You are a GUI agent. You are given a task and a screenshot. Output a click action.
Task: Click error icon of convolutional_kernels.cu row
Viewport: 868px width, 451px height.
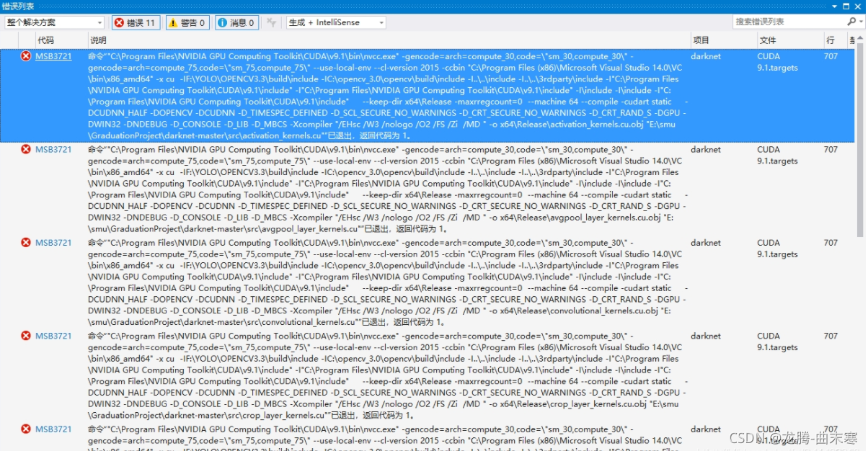26,243
